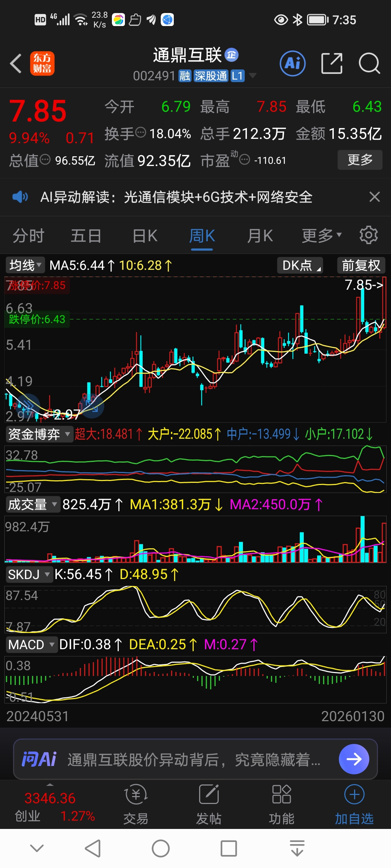
Task: Tap the 深股通 tag
Action: pyautogui.click(x=211, y=76)
